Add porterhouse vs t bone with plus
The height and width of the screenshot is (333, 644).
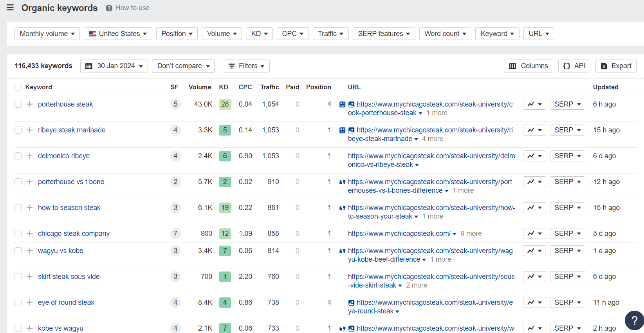point(30,182)
